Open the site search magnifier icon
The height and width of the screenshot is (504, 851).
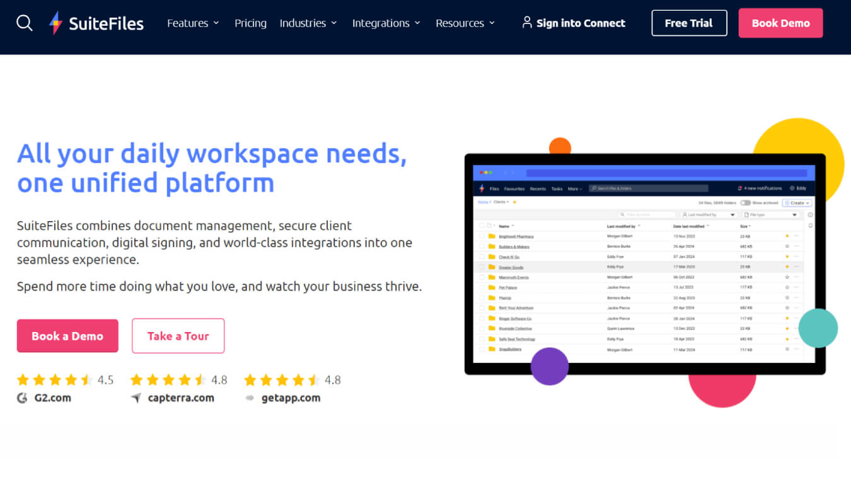point(25,23)
